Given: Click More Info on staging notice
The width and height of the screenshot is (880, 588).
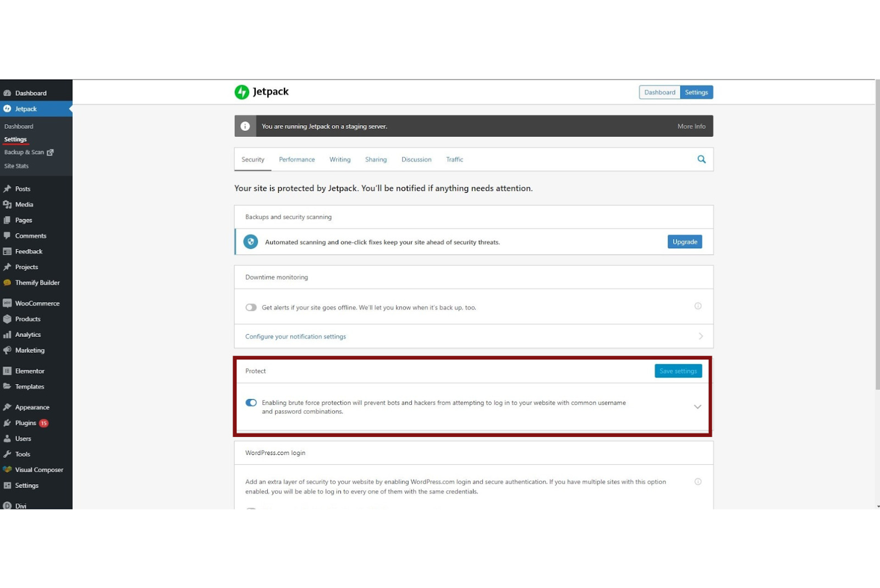Looking at the screenshot, I should point(691,126).
